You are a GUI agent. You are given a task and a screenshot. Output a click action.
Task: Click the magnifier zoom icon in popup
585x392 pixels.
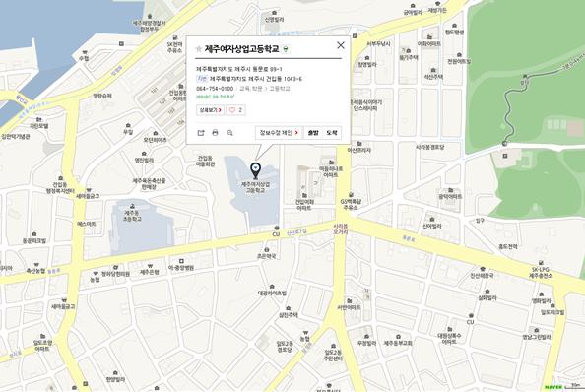click(229, 132)
